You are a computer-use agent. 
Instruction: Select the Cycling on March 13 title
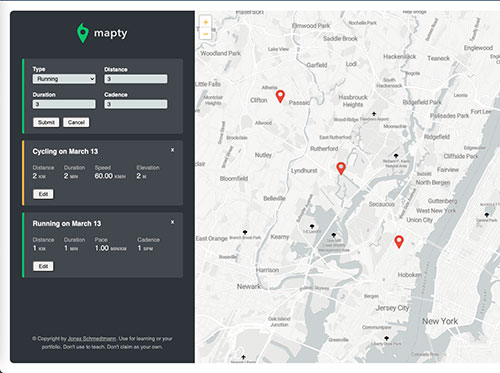(65, 151)
